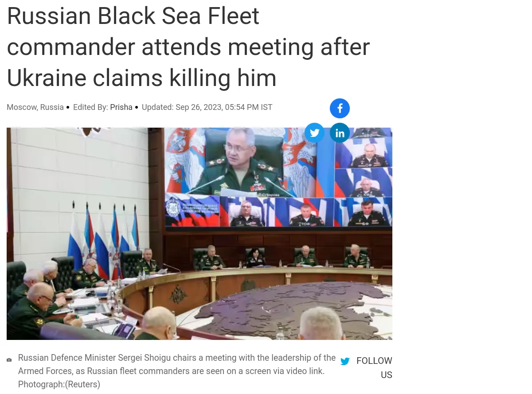Click the Updated Sep 26, 2023 timestamp
The height and width of the screenshot is (394, 532).
click(207, 107)
